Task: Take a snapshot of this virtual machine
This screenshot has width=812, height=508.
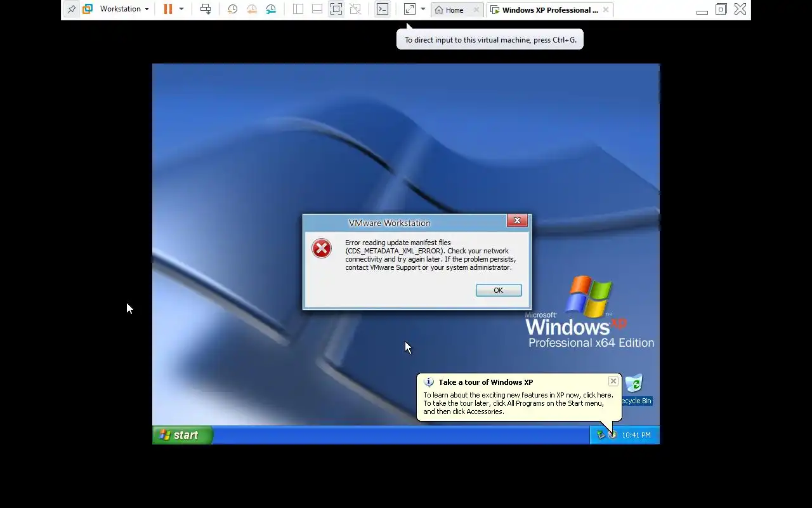Action: coord(233,10)
